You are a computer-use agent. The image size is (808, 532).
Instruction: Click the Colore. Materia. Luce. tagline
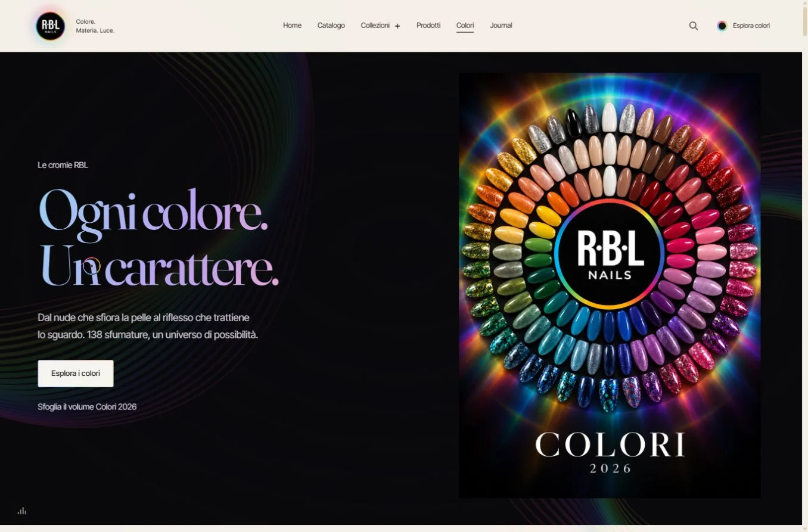pyautogui.click(x=95, y=26)
